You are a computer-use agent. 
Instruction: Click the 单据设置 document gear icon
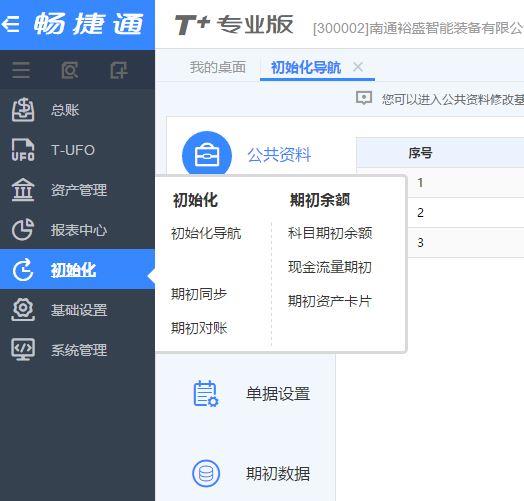tap(206, 393)
